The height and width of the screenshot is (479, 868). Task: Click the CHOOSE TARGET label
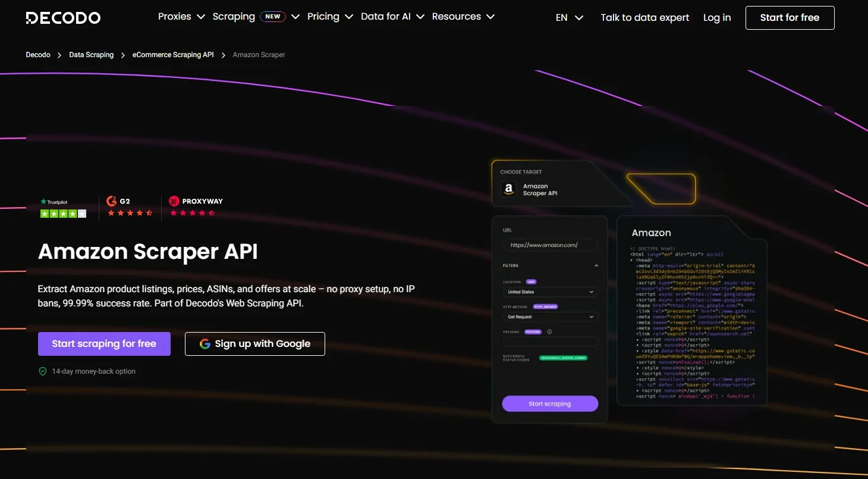(x=521, y=172)
